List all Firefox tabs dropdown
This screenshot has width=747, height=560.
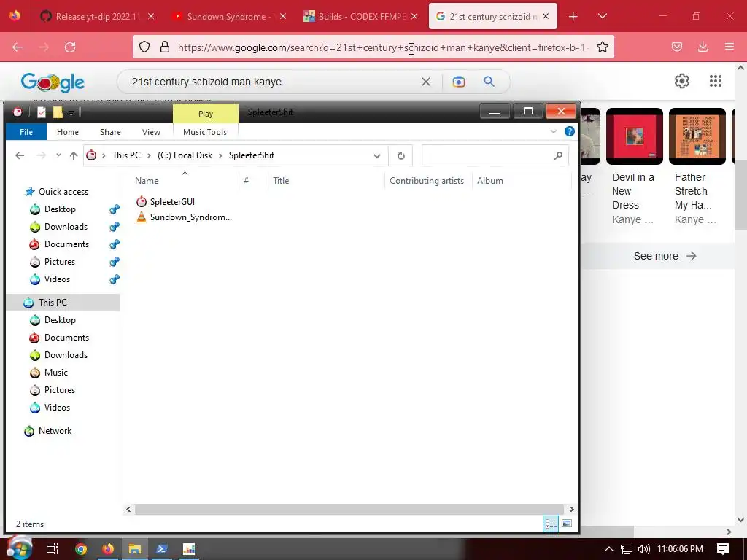[x=602, y=16]
